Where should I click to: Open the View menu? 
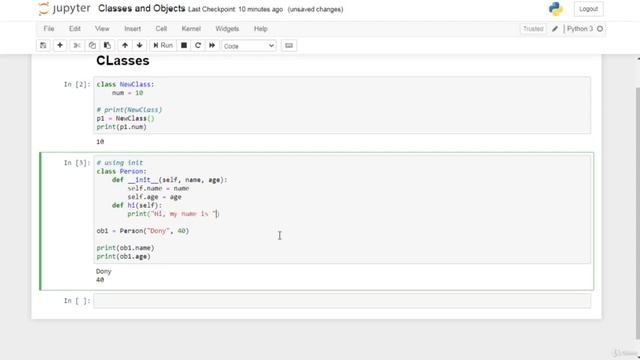pos(102,29)
